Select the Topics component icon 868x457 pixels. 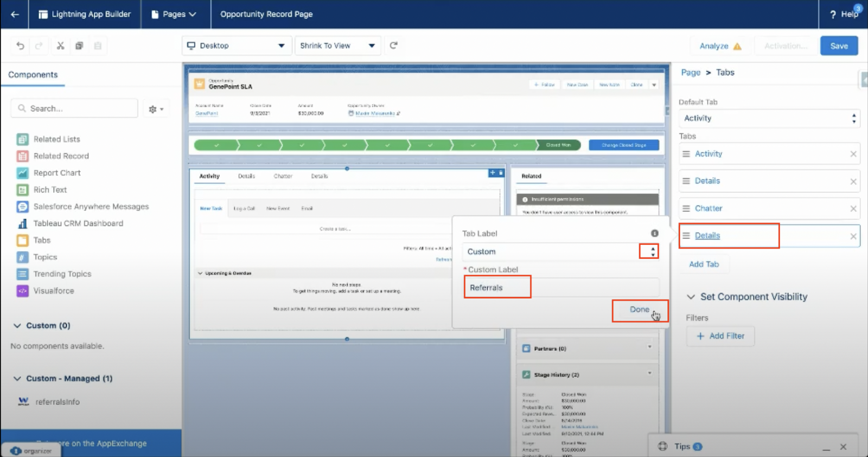pyautogui.click(x=22, y=257)
